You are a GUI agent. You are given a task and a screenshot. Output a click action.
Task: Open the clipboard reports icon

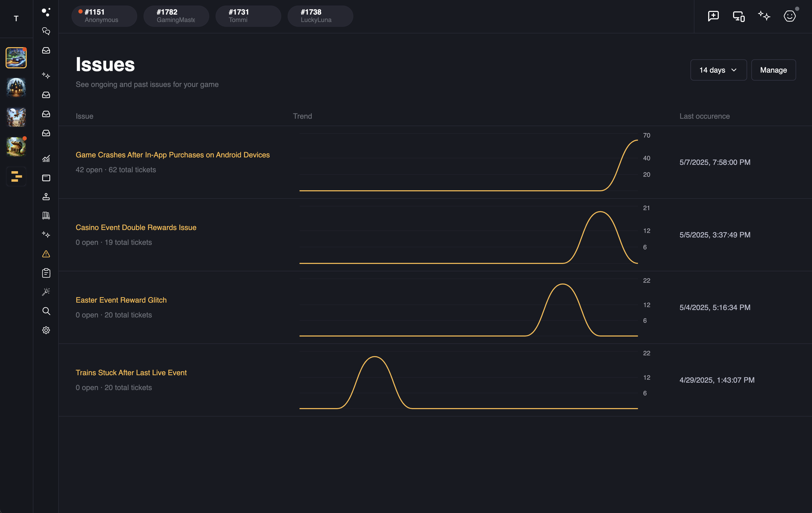click(46, 273)
